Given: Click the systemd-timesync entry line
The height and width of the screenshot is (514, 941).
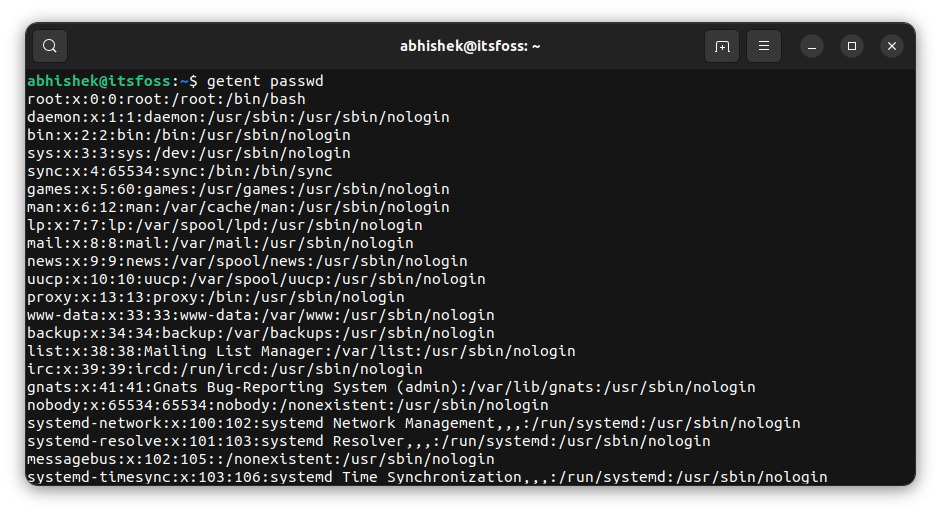Looking at the screenshot, I should (427, 477).
